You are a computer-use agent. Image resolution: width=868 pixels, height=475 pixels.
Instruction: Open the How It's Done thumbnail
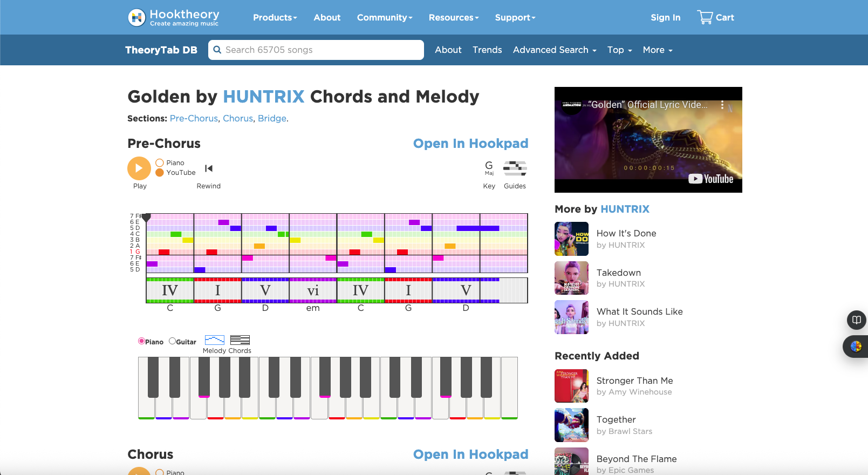click(x=571, y=239)
